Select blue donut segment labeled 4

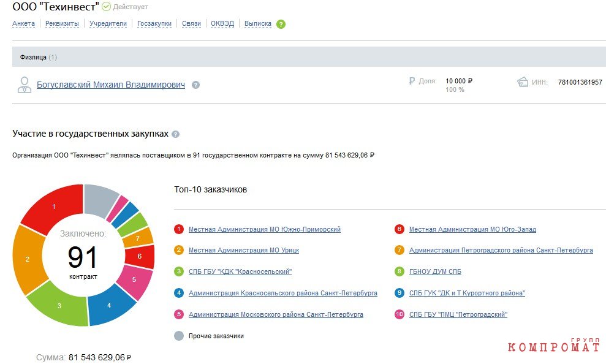click(x=109, y=305)
